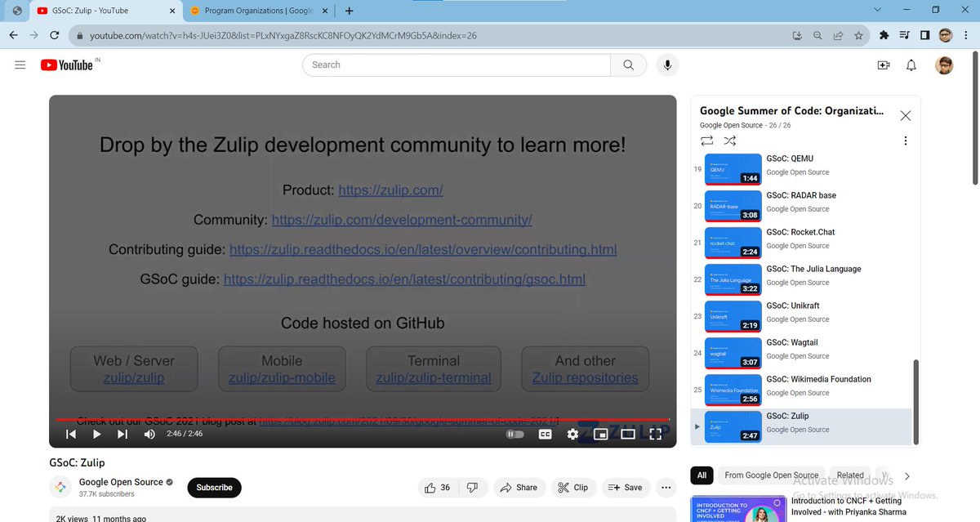
Task: Reload the page
Action: point(55,36)
